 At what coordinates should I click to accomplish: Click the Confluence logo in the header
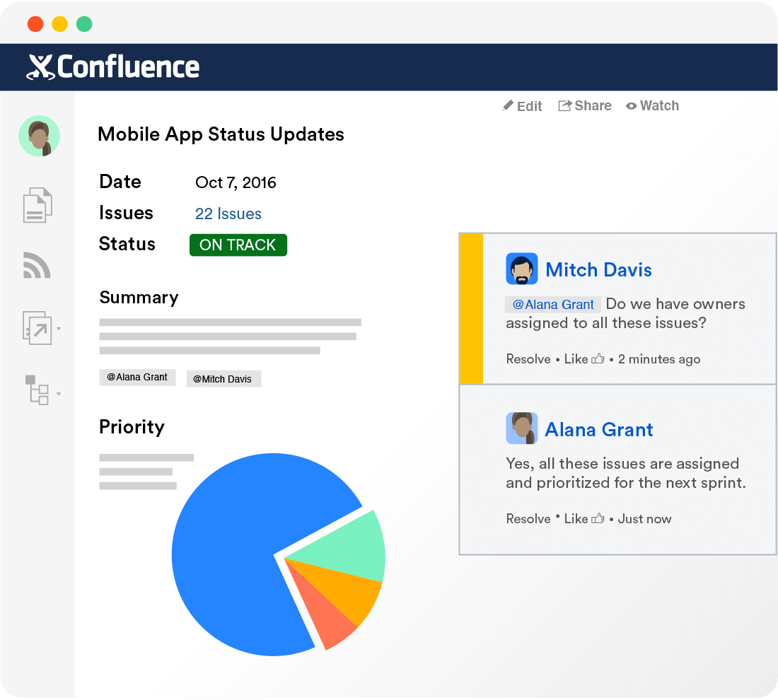pos(113,66)
